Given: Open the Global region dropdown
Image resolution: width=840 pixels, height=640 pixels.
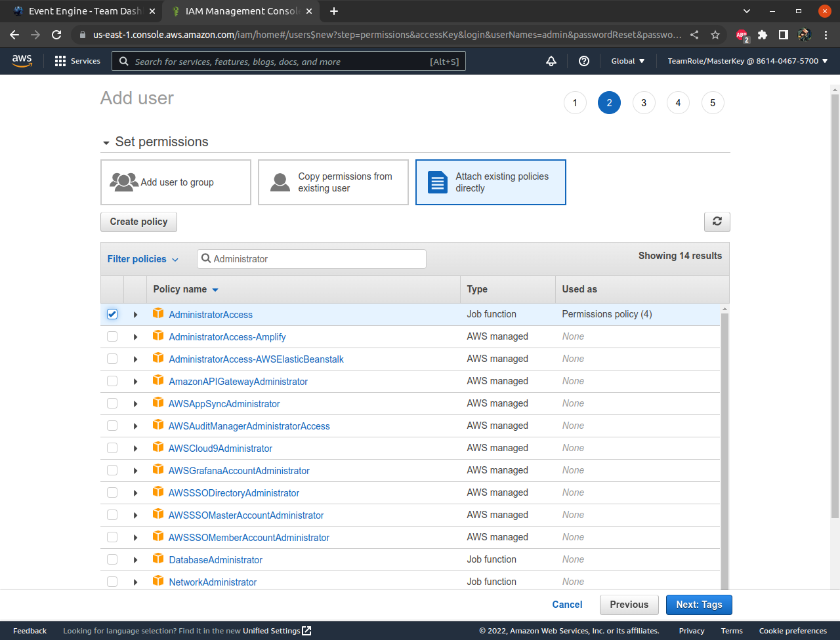Looking at the screenshot, I should pyautogui.click(x=628, y=61).
